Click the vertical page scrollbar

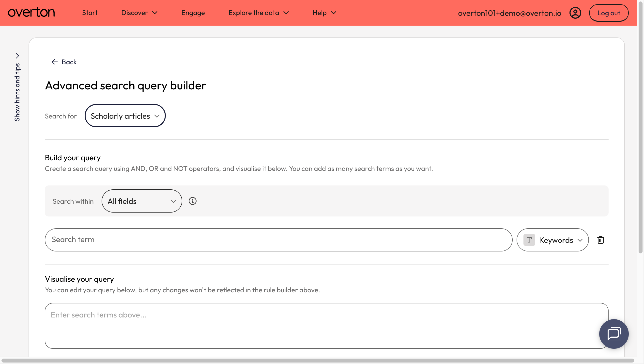[x=640, y=128]
